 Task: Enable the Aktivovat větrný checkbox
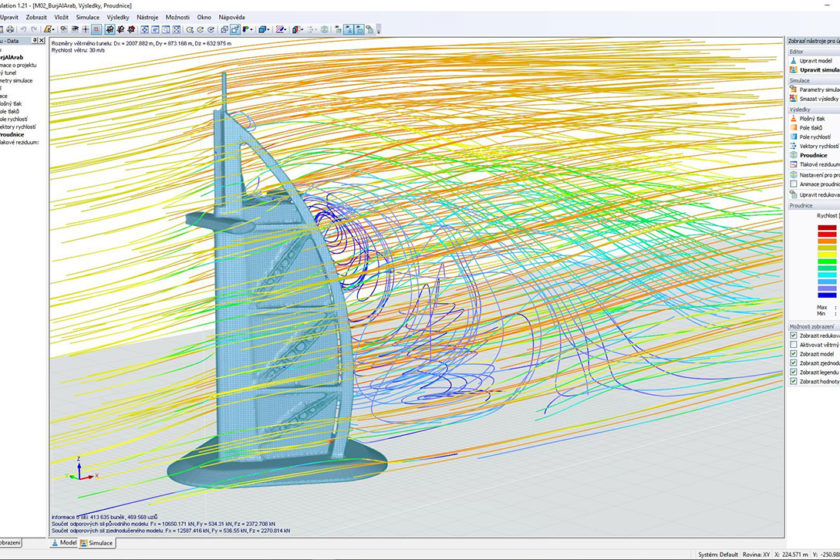click(x=793, y=345)
